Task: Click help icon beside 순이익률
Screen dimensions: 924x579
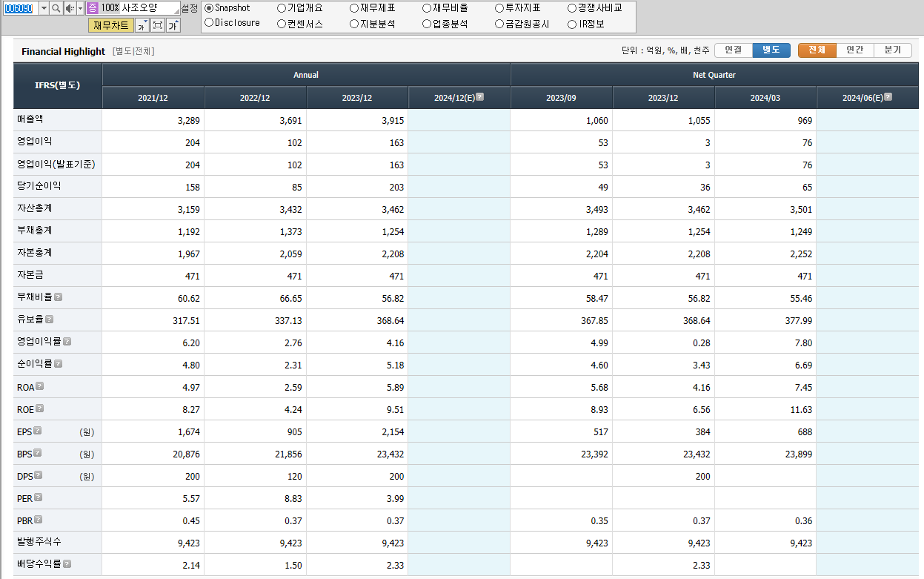Action: 59,363
